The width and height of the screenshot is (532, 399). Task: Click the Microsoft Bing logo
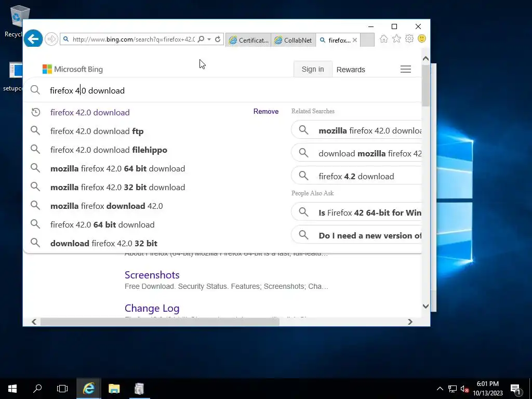(73, 69)
